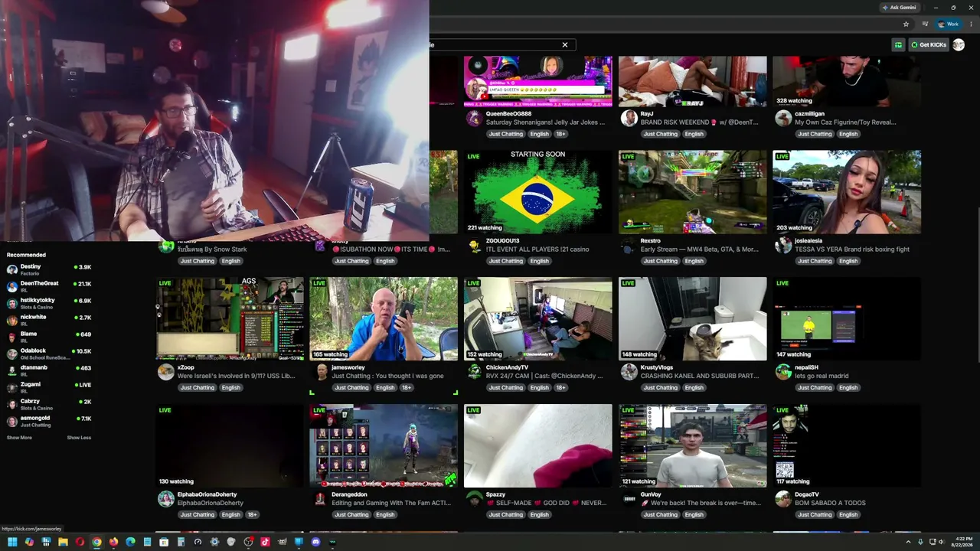
Task: Click the Just Chatting tag under DogaoTV
Action: (815, 515)
